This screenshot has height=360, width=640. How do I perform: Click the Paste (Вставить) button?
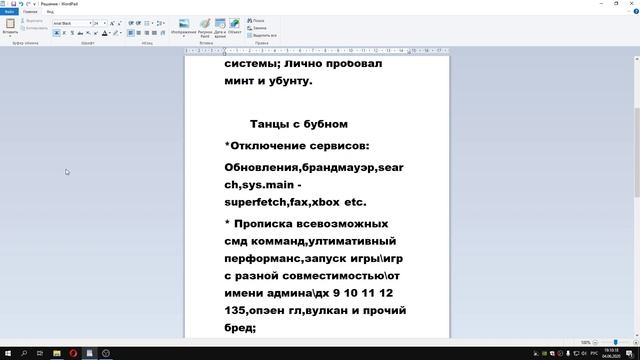point(10,27)
